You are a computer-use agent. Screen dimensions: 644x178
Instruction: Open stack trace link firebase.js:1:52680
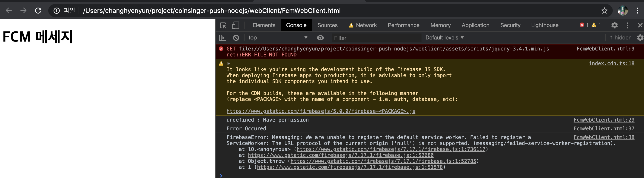click(x=340, y=155)
